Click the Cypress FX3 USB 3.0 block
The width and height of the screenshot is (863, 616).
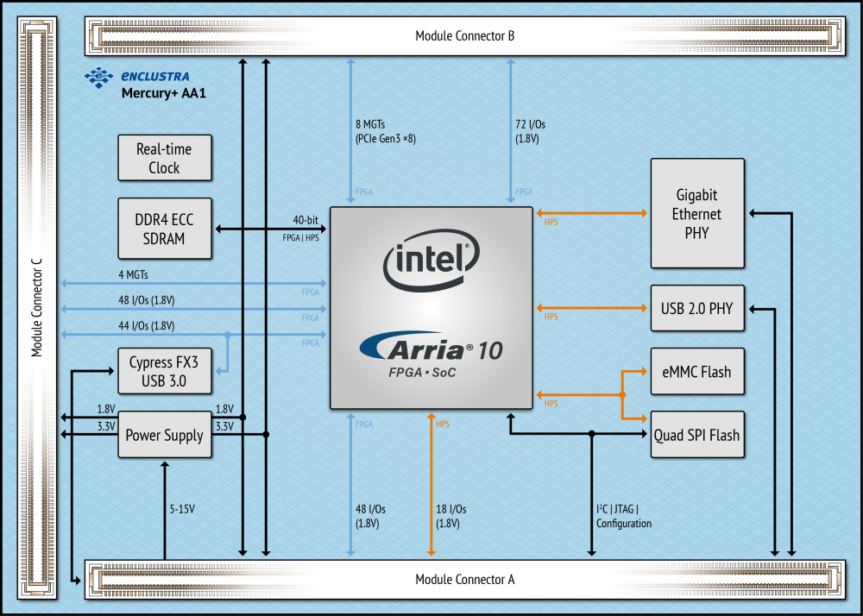point(164,371)
